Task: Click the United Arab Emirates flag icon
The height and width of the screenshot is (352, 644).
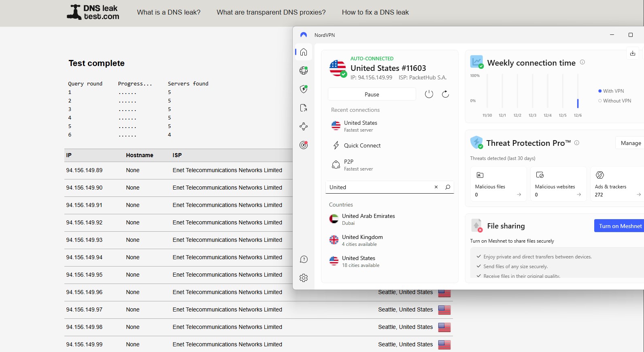Action: coord(334,219)
